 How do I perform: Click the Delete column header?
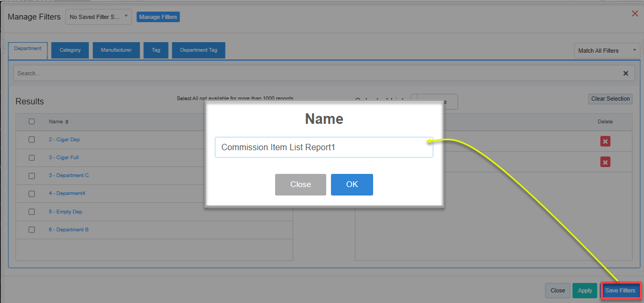(x=605, y=122)
